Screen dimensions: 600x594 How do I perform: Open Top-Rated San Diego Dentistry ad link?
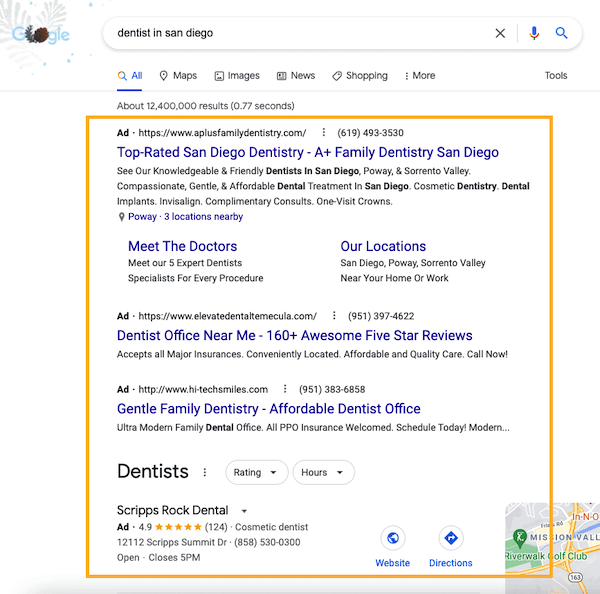coord(308,152)
